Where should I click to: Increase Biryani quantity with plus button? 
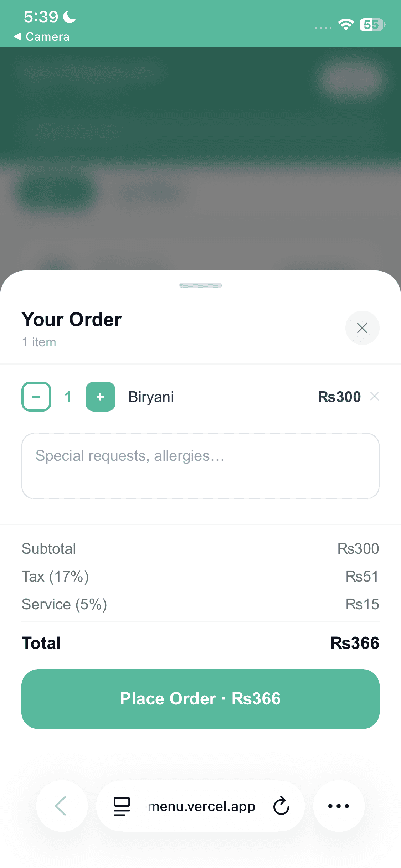(x=101, y=397)
